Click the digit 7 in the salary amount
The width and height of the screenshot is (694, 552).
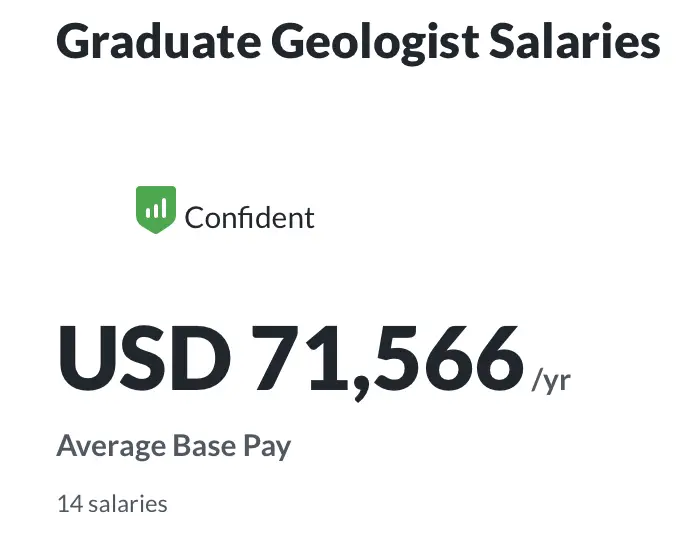point(275,358)
